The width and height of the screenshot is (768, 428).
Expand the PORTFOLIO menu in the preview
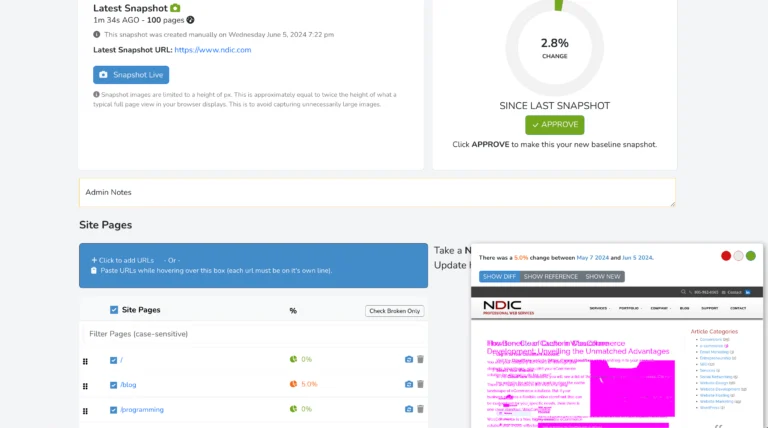pyautogui.click(x=630, y=309)
